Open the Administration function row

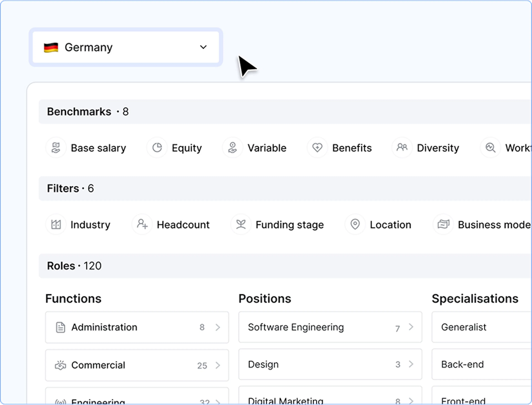pos(137,327)
